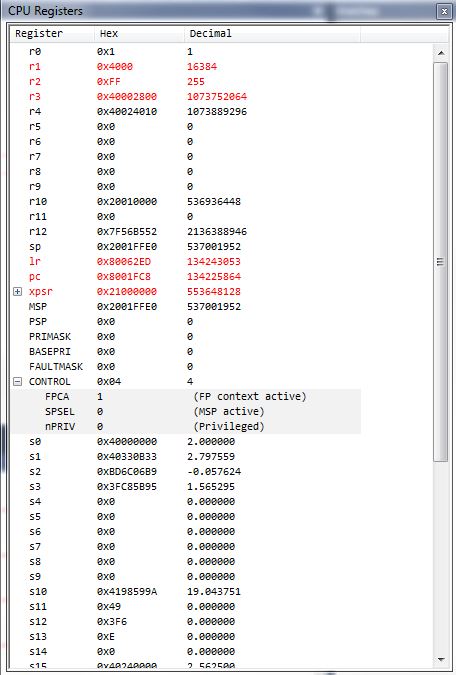The image size is (456, 675).
Task: Select the r1 register row
Action: [x=186, y=67]
